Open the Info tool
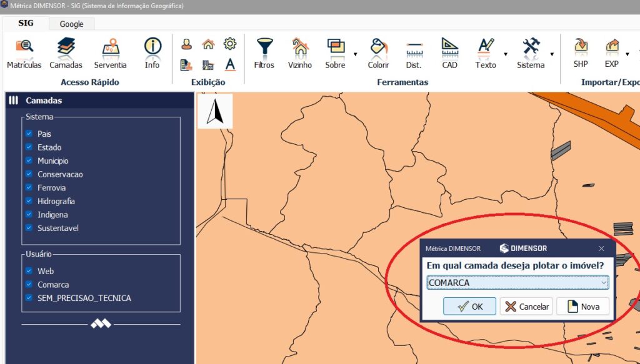This screenshot has height=364, width=640. (152, 54)
